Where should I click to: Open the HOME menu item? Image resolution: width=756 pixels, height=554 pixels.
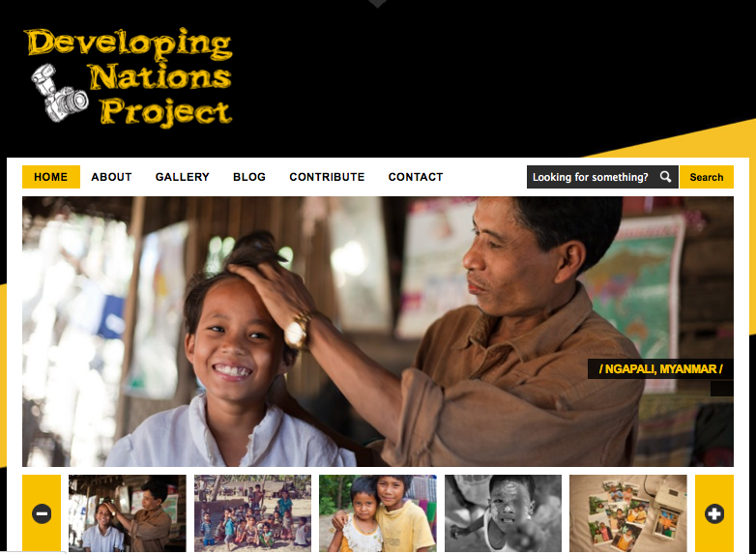point(51,177)
